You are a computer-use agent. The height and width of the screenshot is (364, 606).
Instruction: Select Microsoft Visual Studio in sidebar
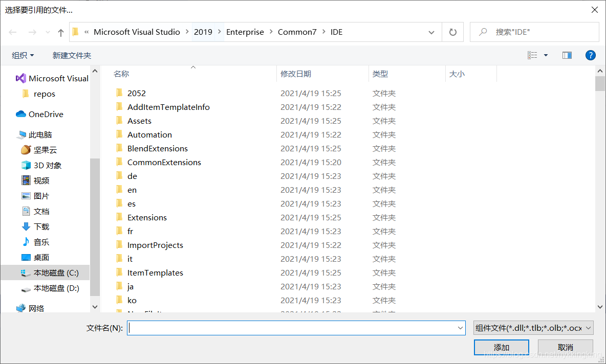click(x=52, y=78)
